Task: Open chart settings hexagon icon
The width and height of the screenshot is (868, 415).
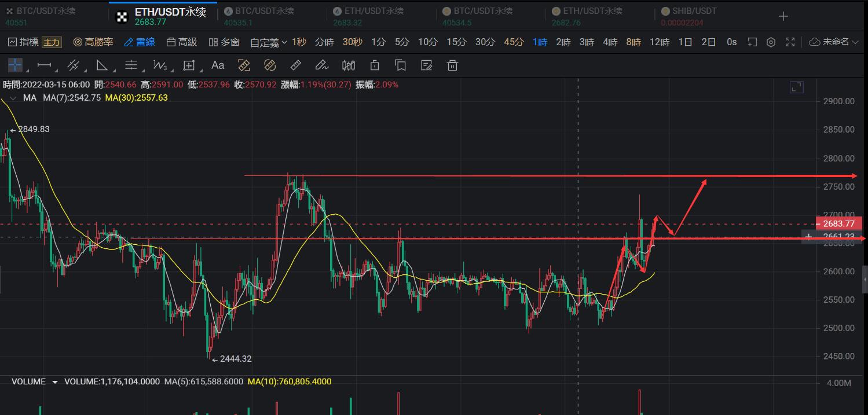Action: (x=771, y=42)
